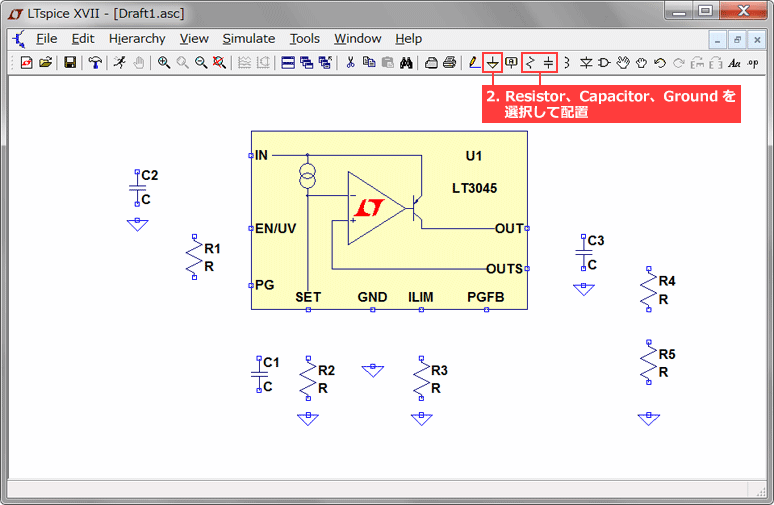This screenshot has height=505, width=774.
Task: Select the Label Net tool
Action: (x=511, y=63)
